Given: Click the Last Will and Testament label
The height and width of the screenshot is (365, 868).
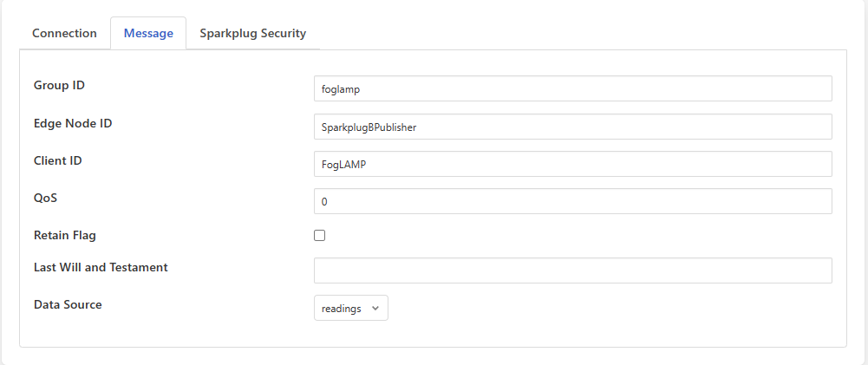Looking at the screenshot, I should click(101, 267).
